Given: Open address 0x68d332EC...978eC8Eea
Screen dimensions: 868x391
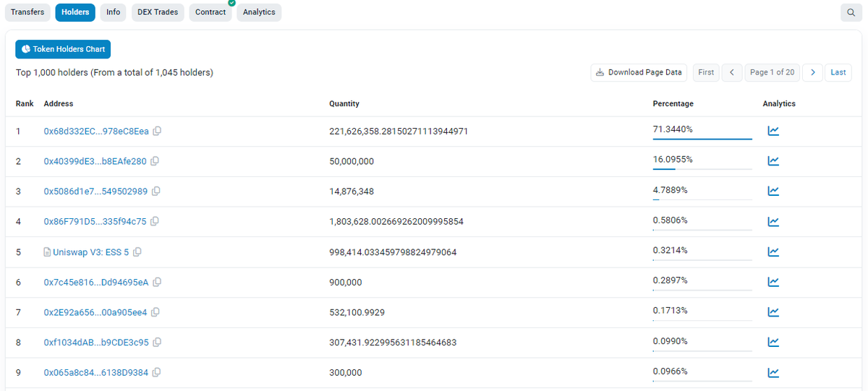Looking at the screenshot, I should point(96,132).
